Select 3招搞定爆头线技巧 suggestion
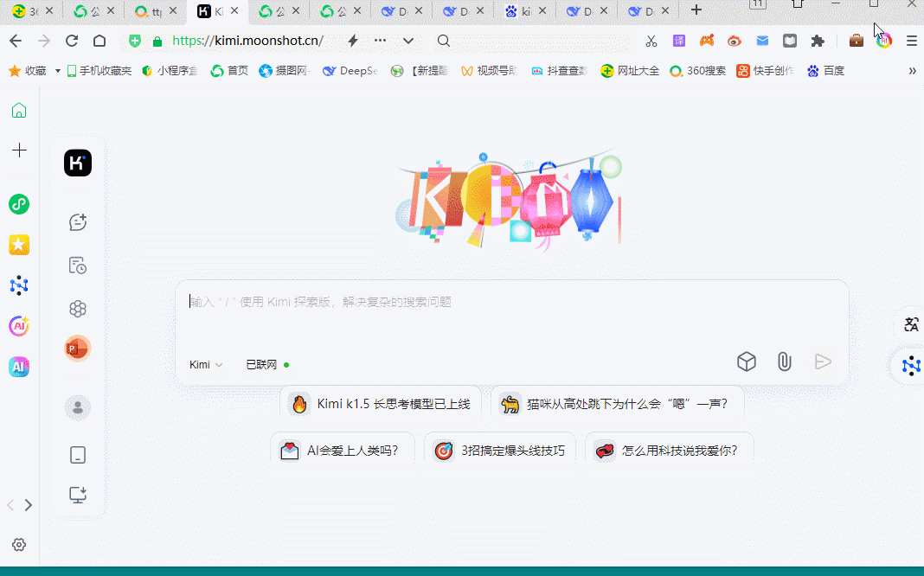This screenshot has width=924, height=576. pyautogui.click(x=500, y=451)
